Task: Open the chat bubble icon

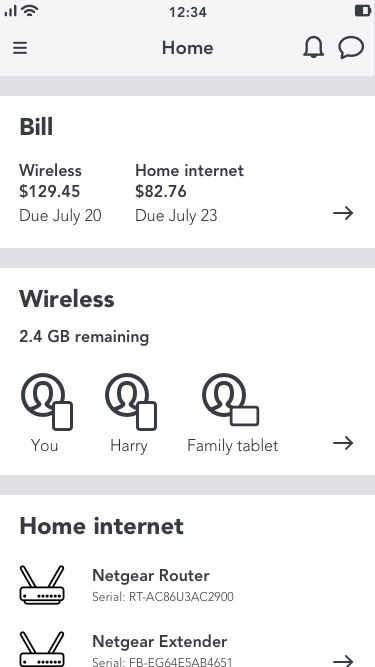Action: coord(351,47)
